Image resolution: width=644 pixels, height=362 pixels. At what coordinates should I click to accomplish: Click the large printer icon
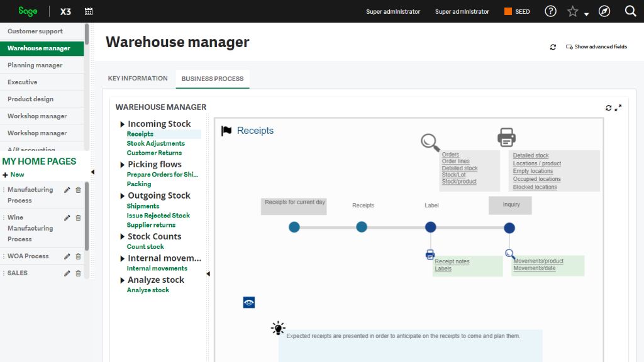506,137
